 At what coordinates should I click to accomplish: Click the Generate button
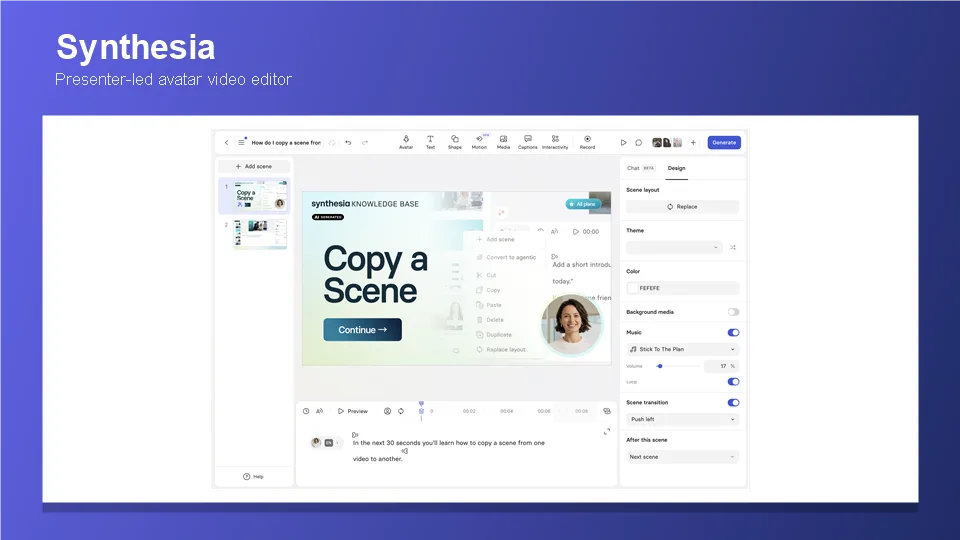point(724,143)
